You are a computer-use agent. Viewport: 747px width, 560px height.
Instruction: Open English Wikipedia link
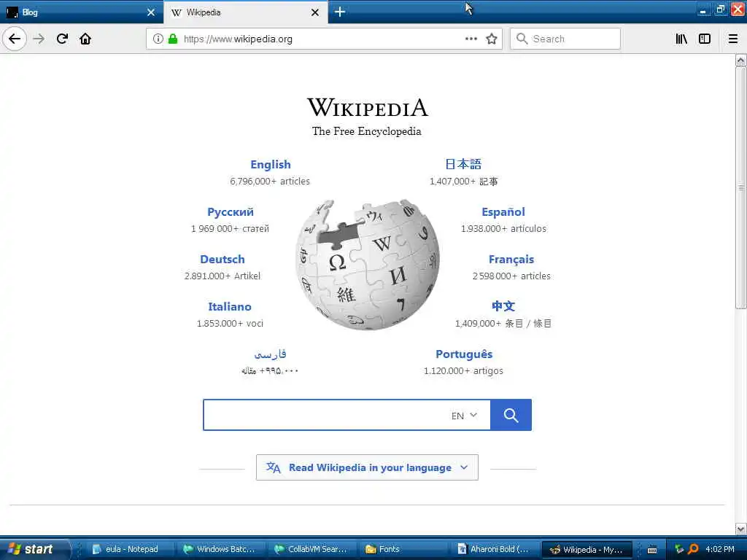(271, 164)
